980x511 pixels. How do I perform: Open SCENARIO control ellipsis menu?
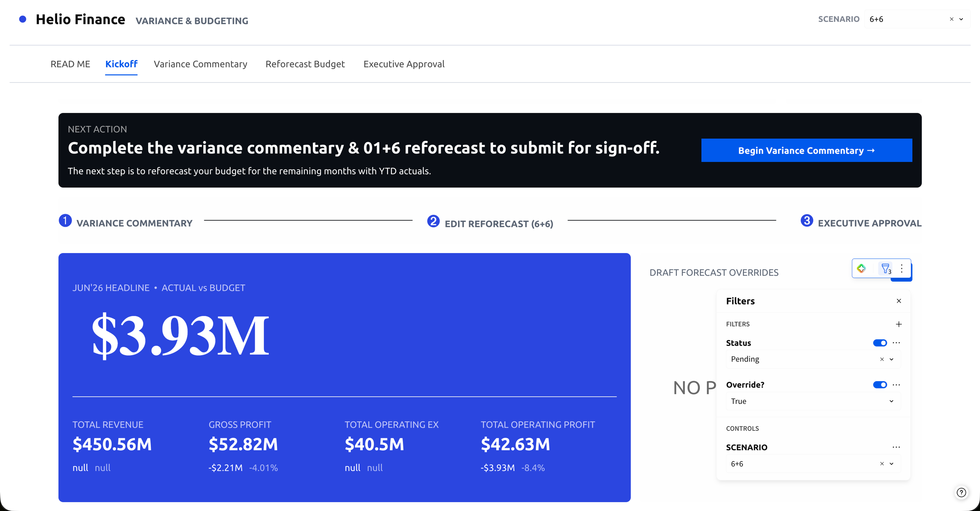coord(896,447)
